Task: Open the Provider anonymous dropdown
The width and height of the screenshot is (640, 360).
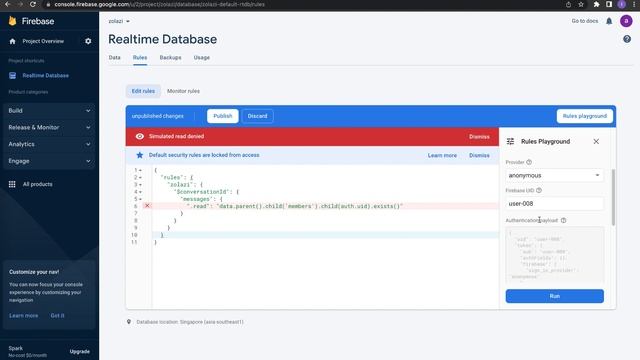Action: click(554, 176)
